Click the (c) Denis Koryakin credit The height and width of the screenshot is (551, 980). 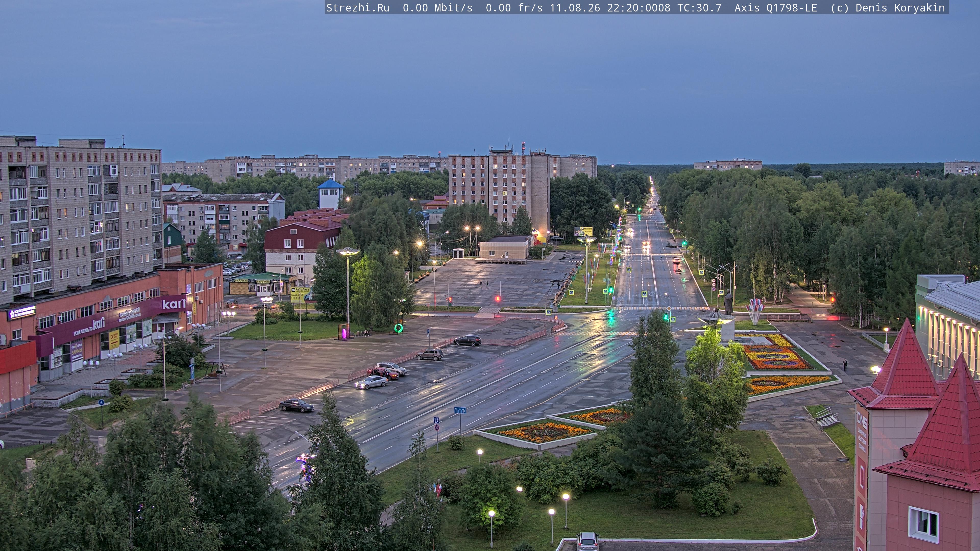pyautogui.click(x=888, y=8)
